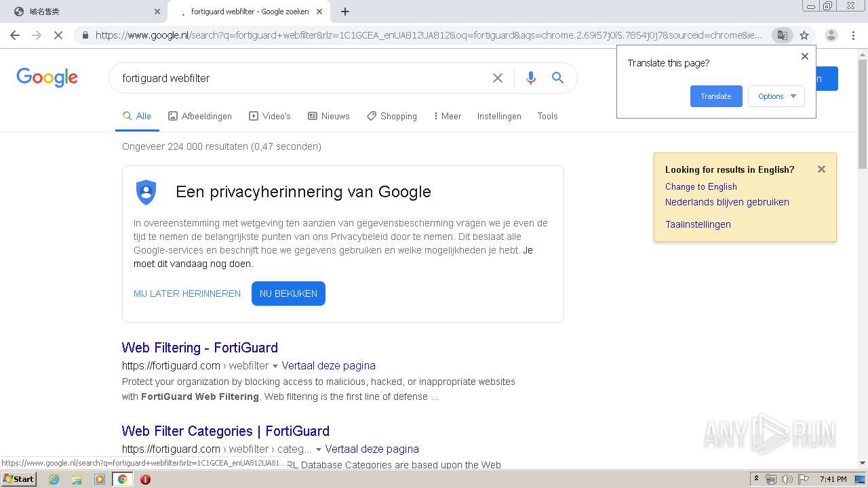
Task: Click MIJ LATER HERINNEREN
Action: point(187,293)
